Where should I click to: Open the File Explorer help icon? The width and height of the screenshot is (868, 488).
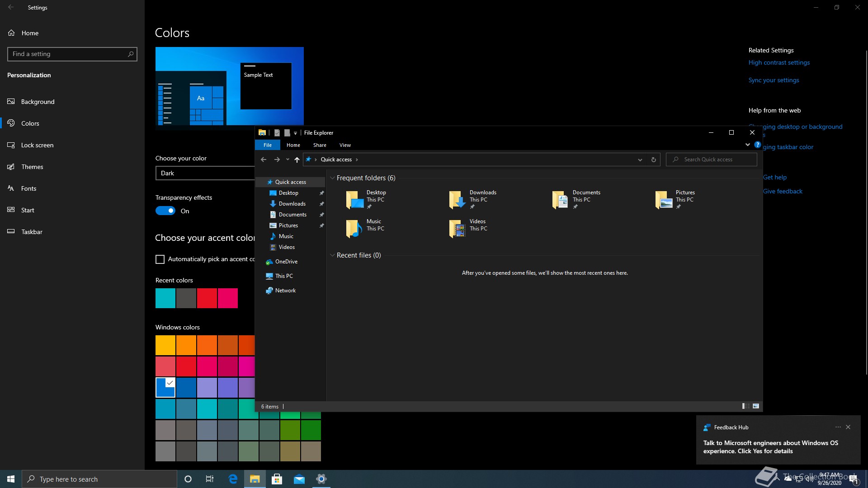click(758, 145)
